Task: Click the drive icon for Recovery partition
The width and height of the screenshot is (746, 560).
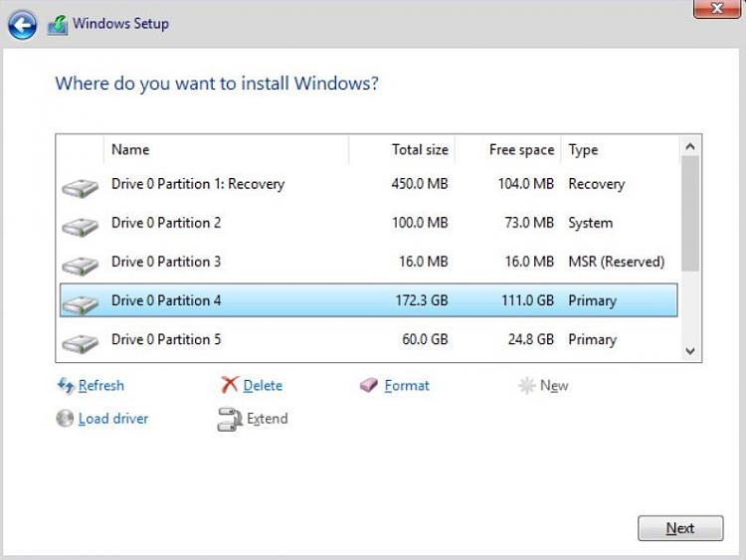Action: pyautogui.click(x=80, y=188)
